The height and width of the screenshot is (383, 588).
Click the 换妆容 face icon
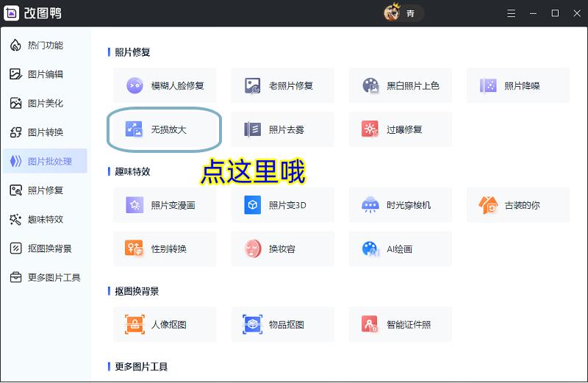[x=253, y=248]
